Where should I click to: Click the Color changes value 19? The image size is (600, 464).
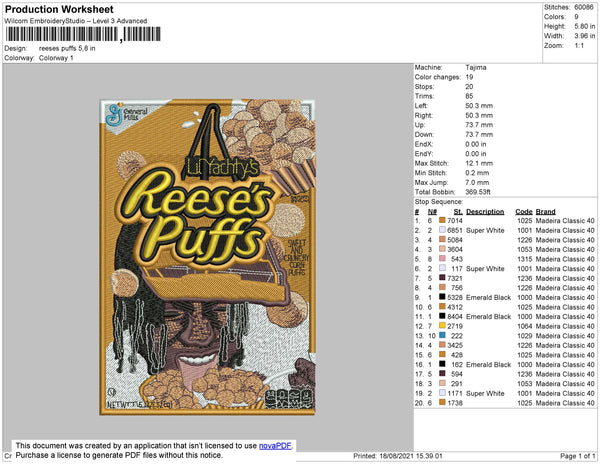pyautogui.click(x=469, y=77)
